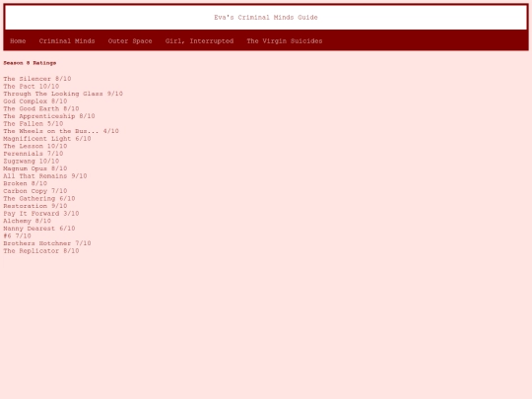Select The Wheels on the Bus... 4/10
The width and height of the screenshot is (532, 399).
point(61,131)
